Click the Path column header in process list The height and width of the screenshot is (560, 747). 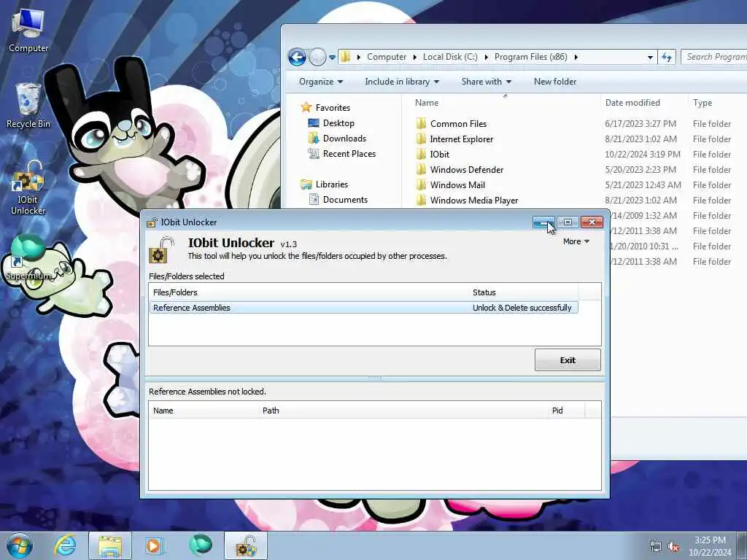click(x=403, y=411)
